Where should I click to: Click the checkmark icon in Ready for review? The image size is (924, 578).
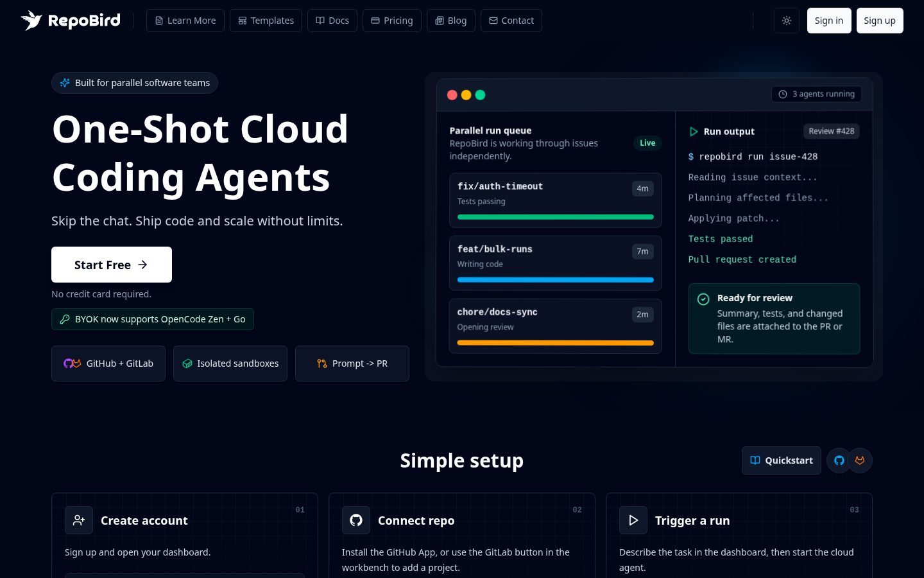point(703,299)
